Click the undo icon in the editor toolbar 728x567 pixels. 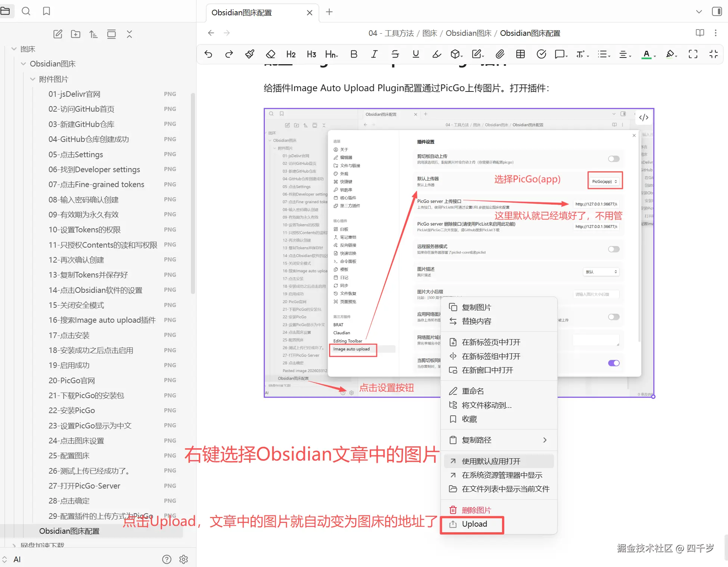(208, 54)
